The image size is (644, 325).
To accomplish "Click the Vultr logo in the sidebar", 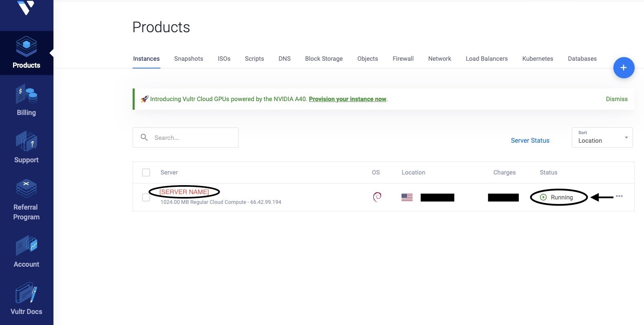I will point(26,8).
